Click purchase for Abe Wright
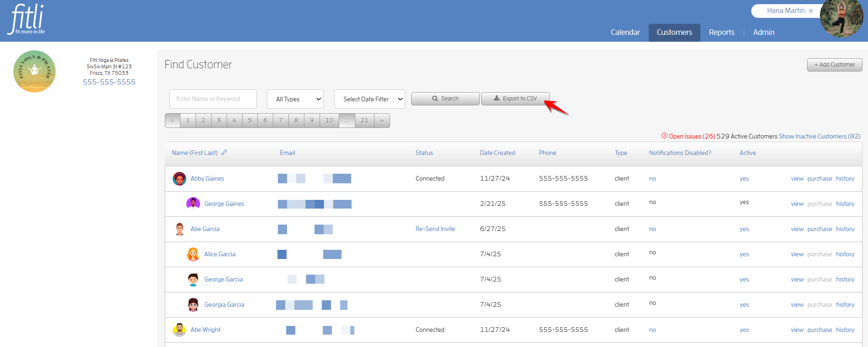Viewport: 868px width, 347px height. click(x=819, y=330)
